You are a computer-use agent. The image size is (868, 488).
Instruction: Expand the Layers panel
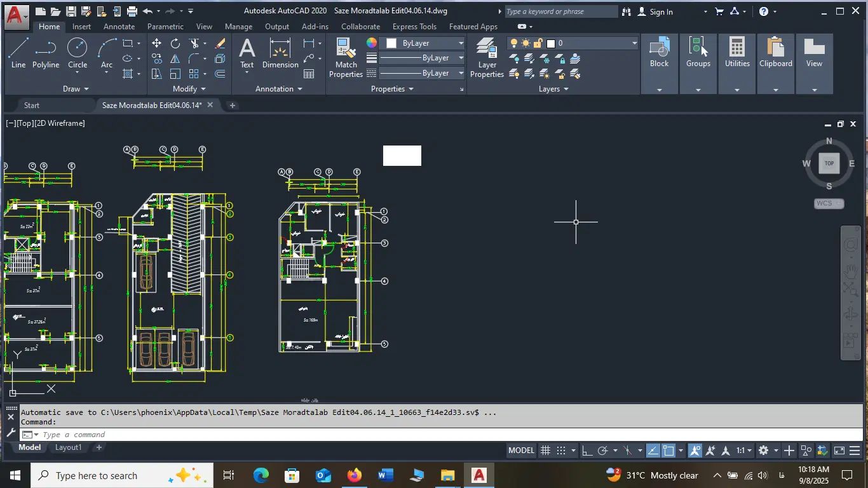tap(553, 89)
